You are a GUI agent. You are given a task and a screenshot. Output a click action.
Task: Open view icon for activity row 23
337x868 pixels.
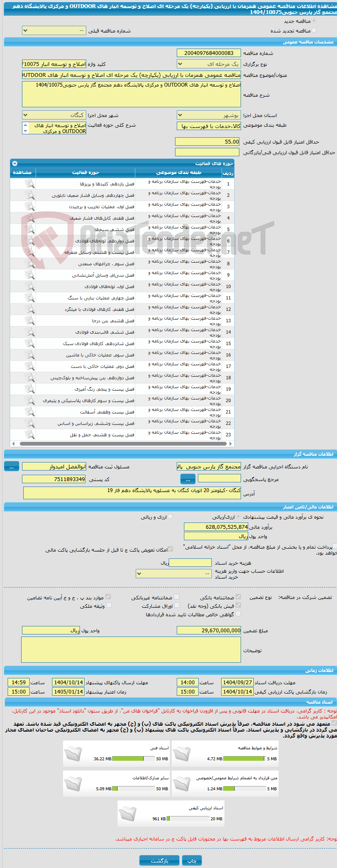point(29,435)
